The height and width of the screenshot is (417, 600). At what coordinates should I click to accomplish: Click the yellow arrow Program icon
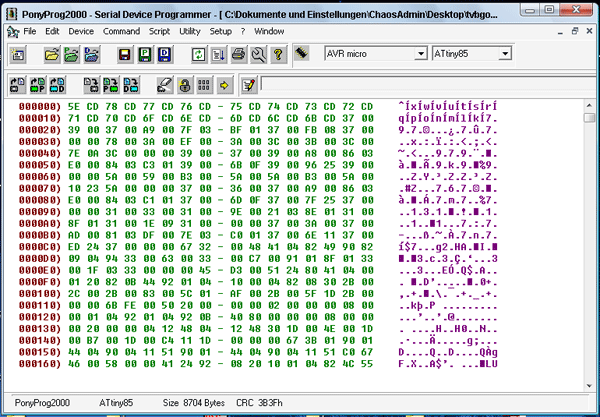coord(225,85)
